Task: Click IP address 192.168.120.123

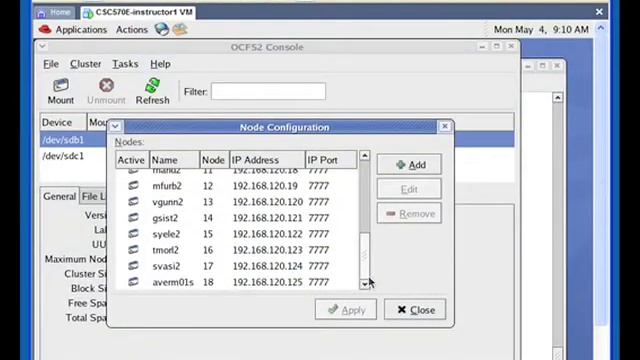Action: coord(268,250)
